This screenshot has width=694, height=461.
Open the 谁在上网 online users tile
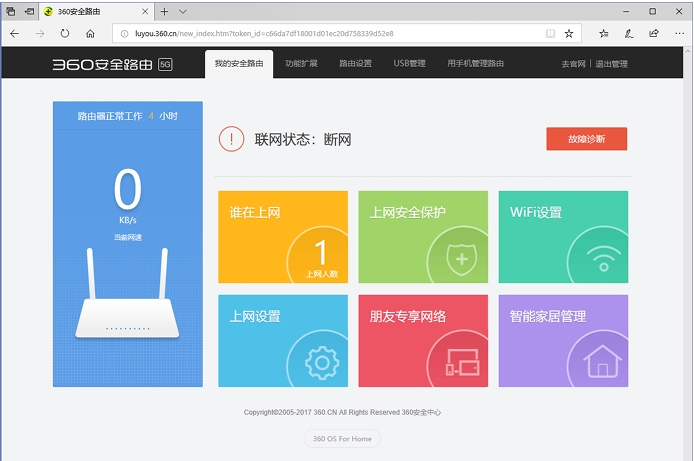tap(283, 237)
